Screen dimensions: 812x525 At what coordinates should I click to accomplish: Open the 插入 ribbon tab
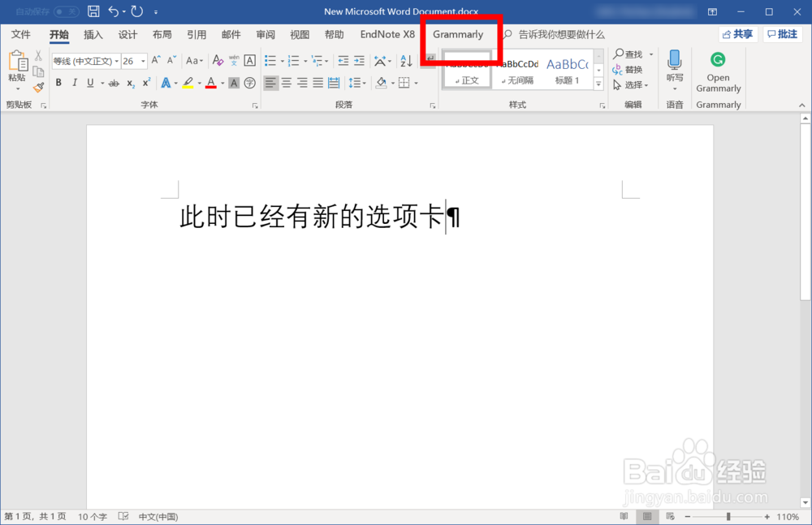tap(92, 35)
